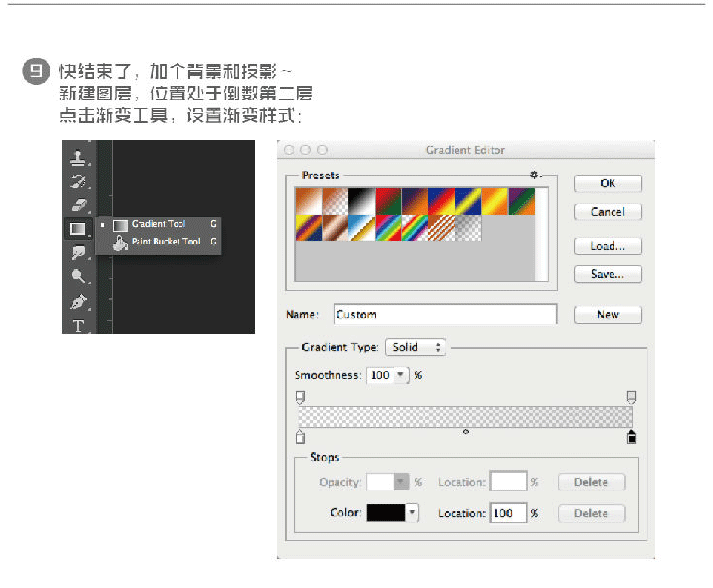Choose Gradient Tool from flyout menu
The width and height of the screenshot is (713, 588).
coord(158,224)
